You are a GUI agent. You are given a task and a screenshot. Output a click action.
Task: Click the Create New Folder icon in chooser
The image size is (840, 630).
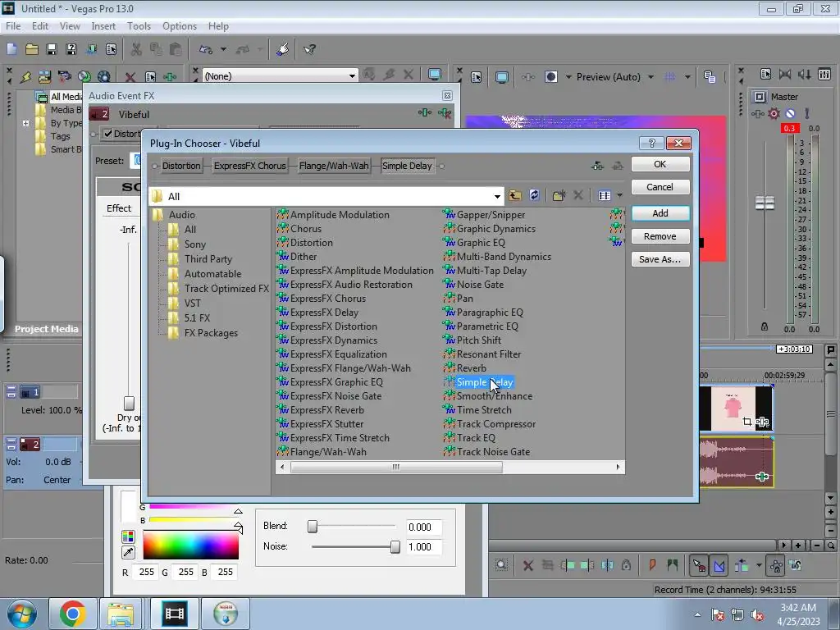[559, 195]
